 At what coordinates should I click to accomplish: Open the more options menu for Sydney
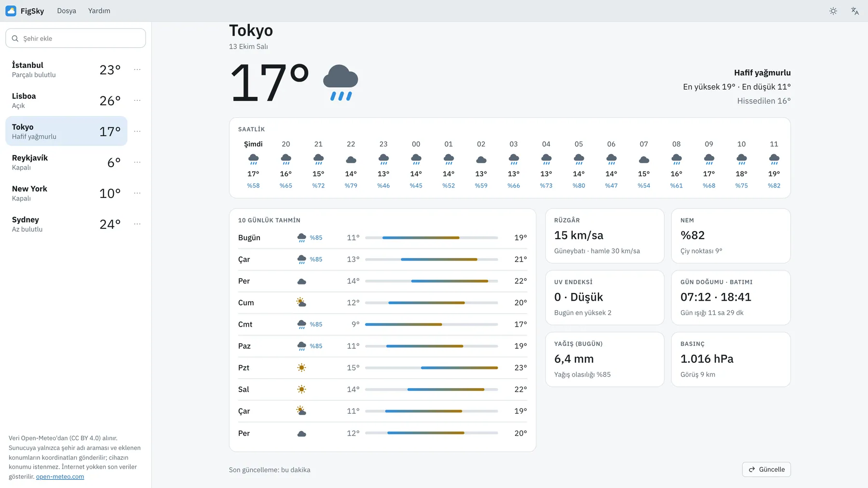pyautogui.click(x=137, y=224)
